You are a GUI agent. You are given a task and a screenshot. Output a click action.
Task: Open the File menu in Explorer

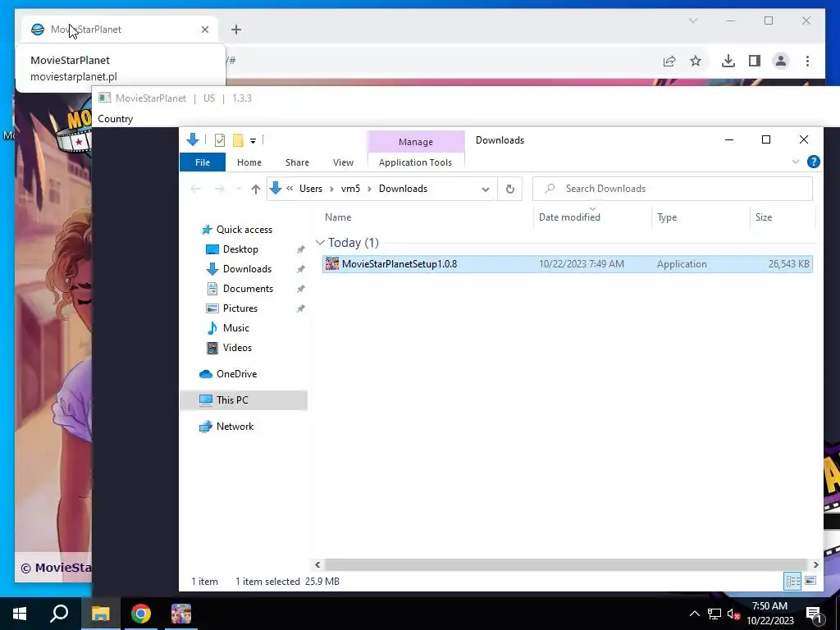[203, 162]
